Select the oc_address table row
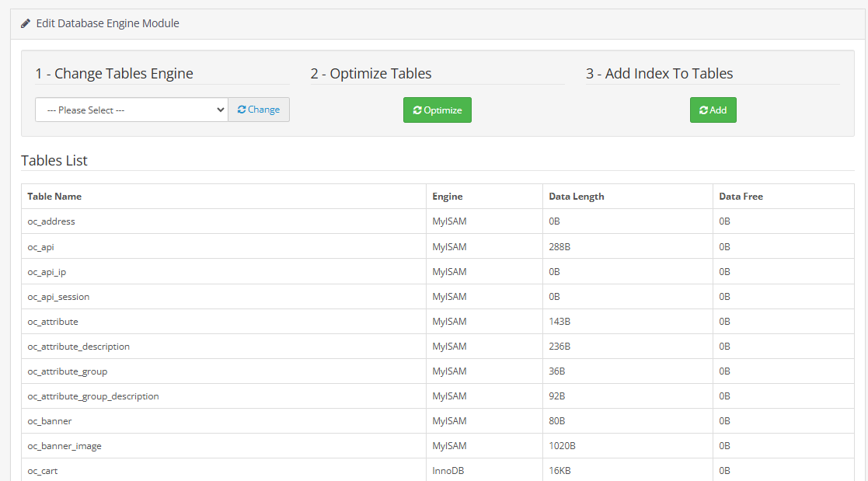This screenshot has width=868, height=481. 51,221
